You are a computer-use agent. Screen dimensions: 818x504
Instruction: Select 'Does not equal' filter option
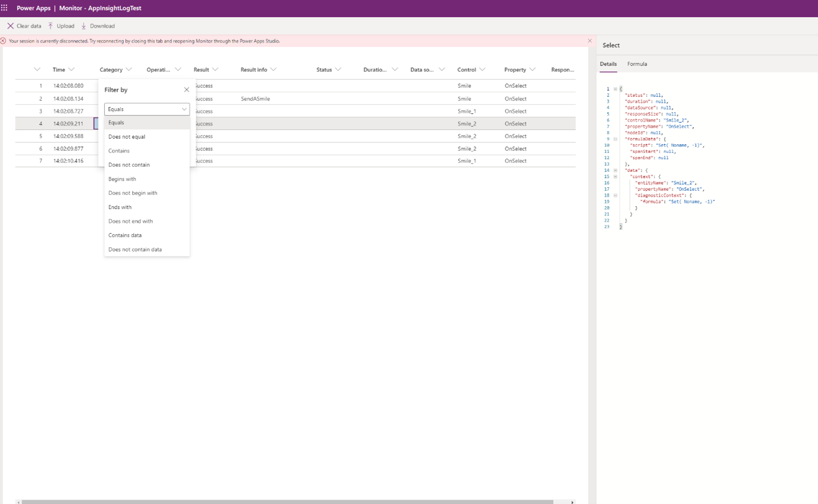point(127,137)
